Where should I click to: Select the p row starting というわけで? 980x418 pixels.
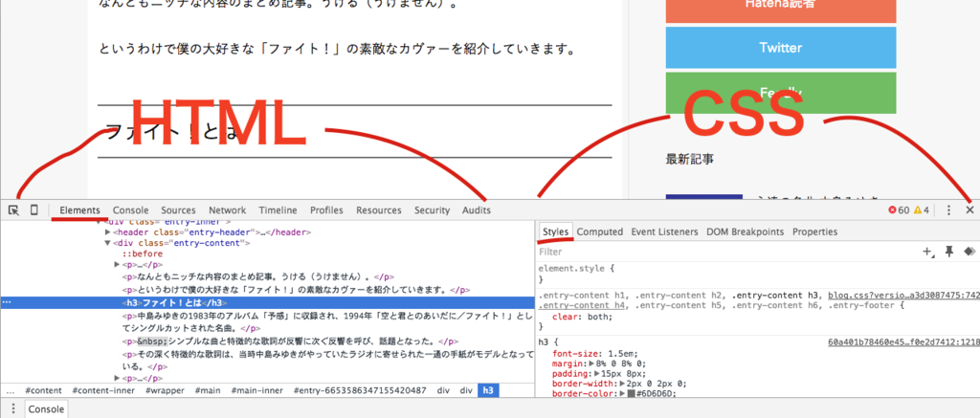point(296,290)
